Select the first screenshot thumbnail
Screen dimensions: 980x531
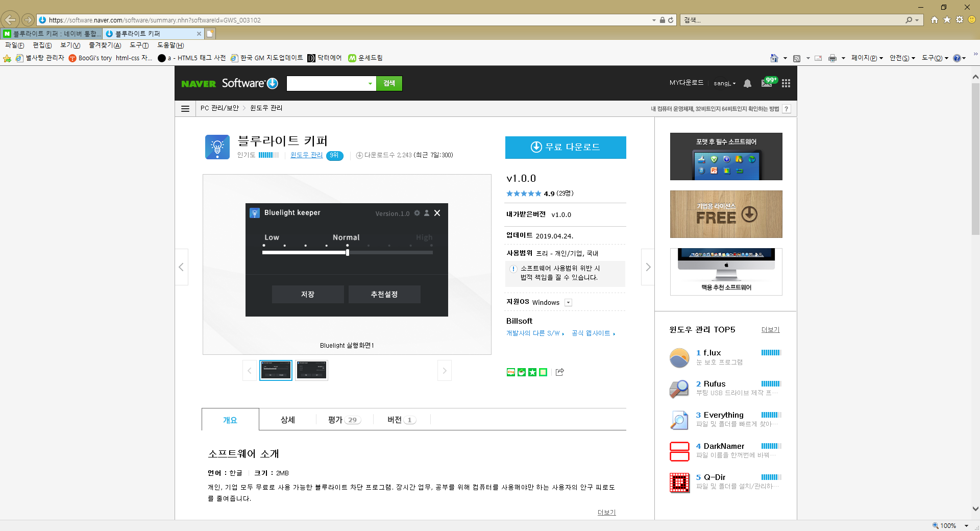(276, 370)
